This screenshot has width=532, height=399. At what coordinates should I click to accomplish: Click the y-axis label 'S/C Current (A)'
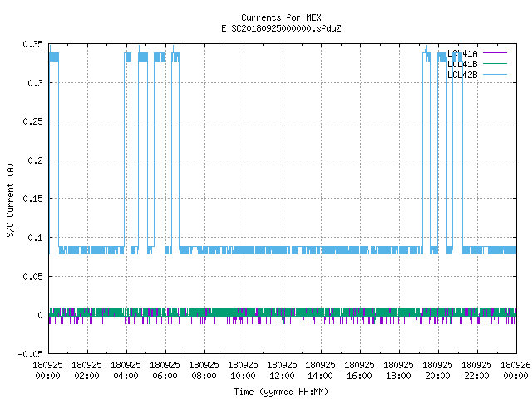(10, 199)
